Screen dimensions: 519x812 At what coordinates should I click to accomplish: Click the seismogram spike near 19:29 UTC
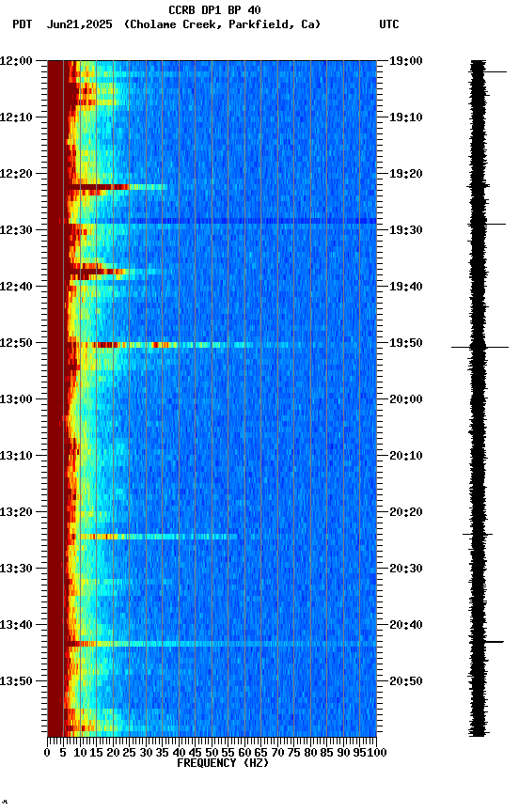pyautogui.click(x=487, y=225)
